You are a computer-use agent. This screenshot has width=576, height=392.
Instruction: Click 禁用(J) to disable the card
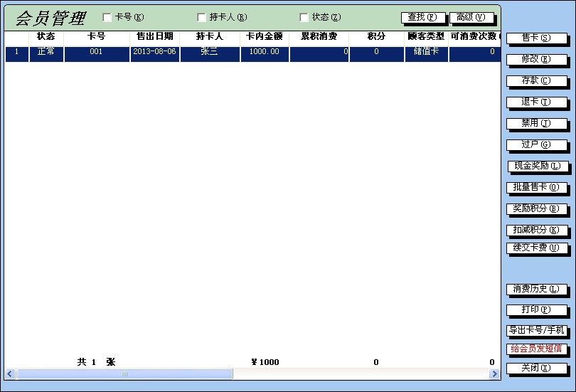tap(536, 123)
